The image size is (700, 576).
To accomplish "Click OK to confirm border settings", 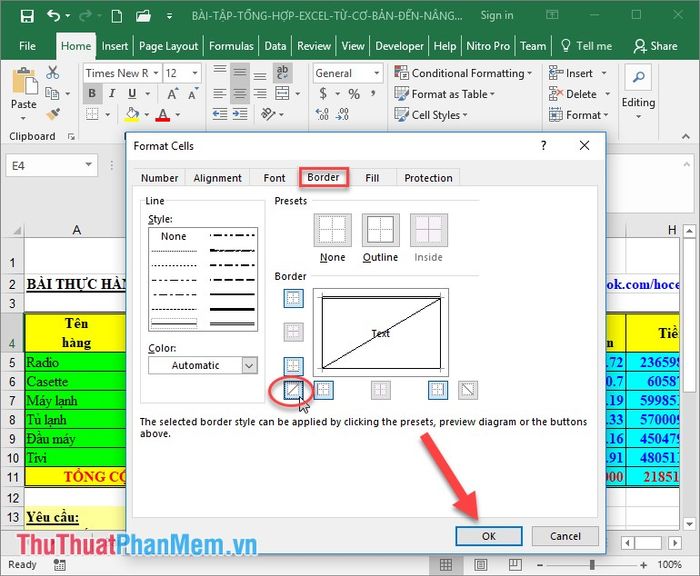I will click(488, 536).
